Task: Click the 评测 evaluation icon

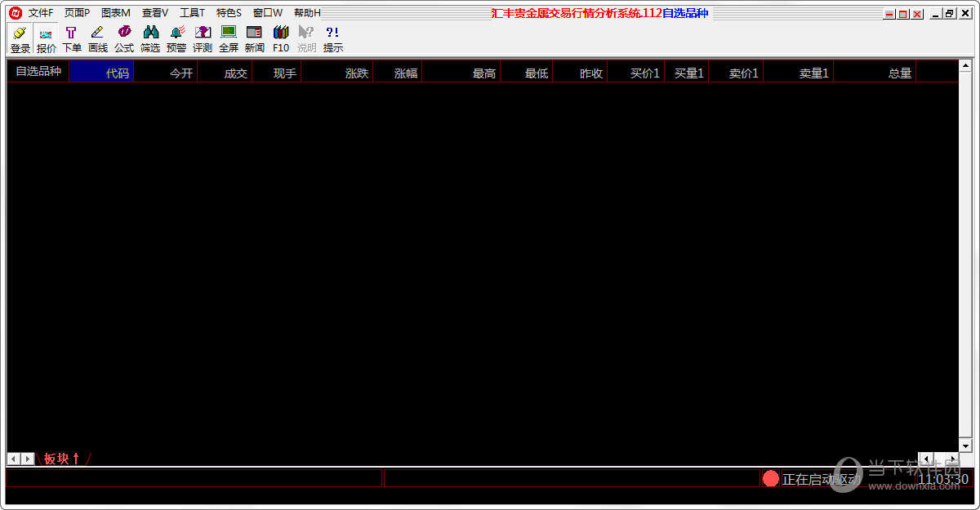Action: click(x=203, y=38)
